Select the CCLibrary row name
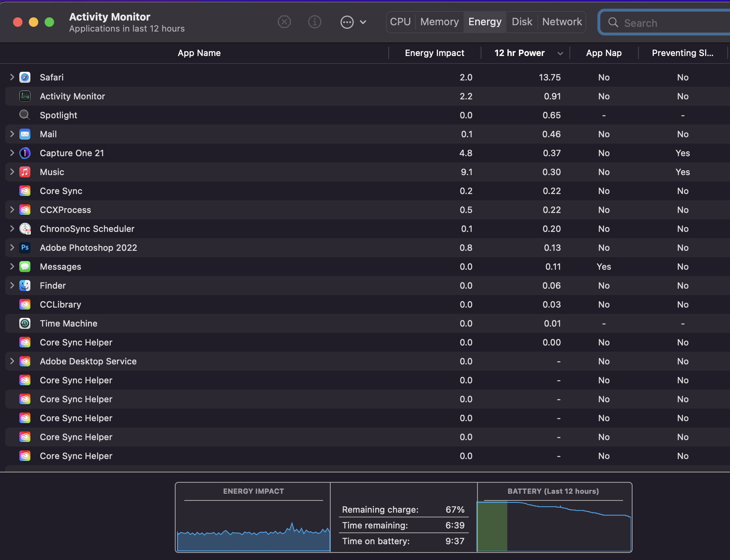Viewport: 730px width, 560px height. 60,304
